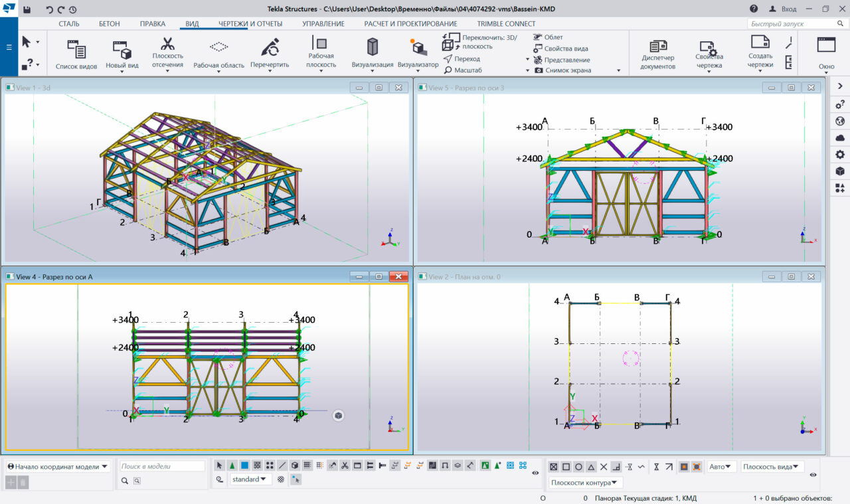Click the Поиск в модели search field
The height and width of the screenshot is (504, 850).
click(162, 467)
